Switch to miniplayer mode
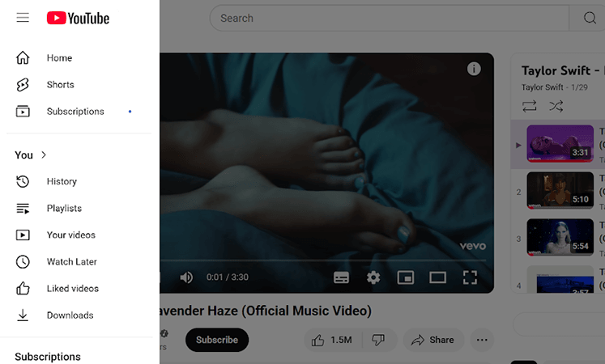The height and width of the screenshot is (364, 605). [x=406, y=277]
